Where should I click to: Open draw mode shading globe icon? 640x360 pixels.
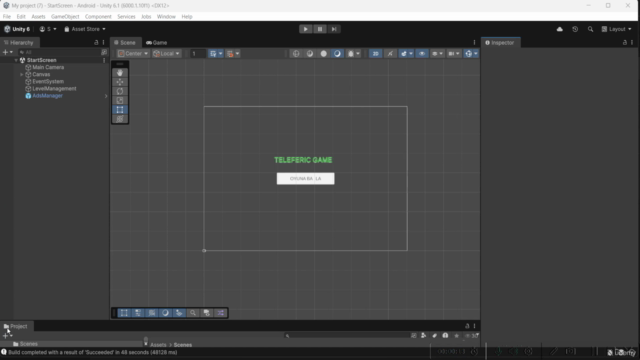click(296, 53)
